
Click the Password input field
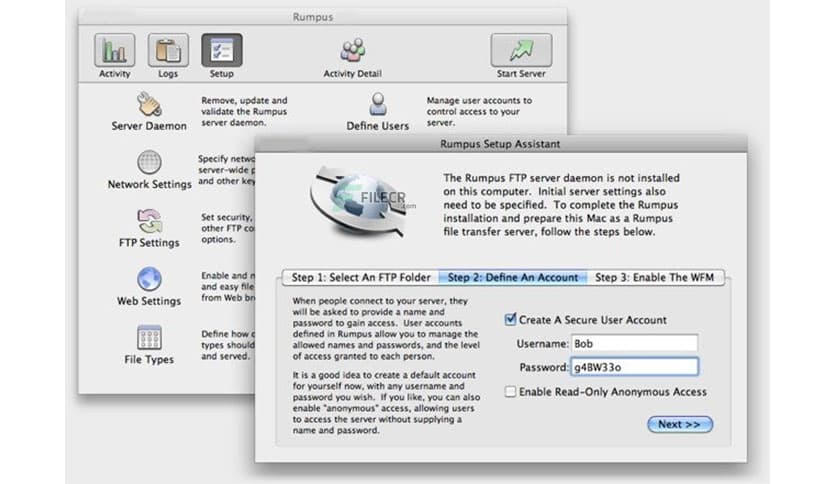(634, 367)
